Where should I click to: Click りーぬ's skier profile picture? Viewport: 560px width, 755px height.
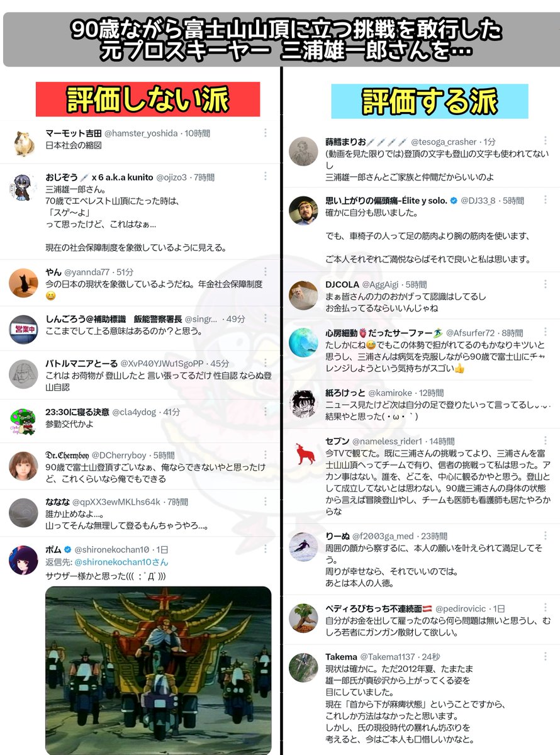coord(303,547)
